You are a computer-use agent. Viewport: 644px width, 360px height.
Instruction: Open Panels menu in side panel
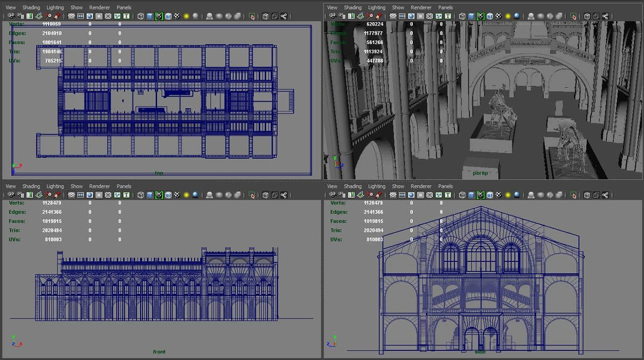pyautogui.click(x=446, y=186)
